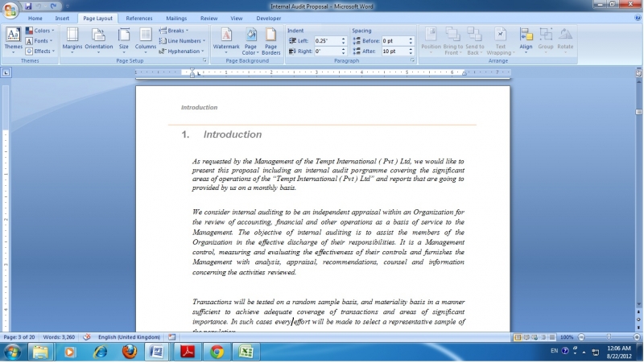The width and height of the screenshot is (644, 363).
Task: Open the theme Colors dropdown
Action: (40, 31)
